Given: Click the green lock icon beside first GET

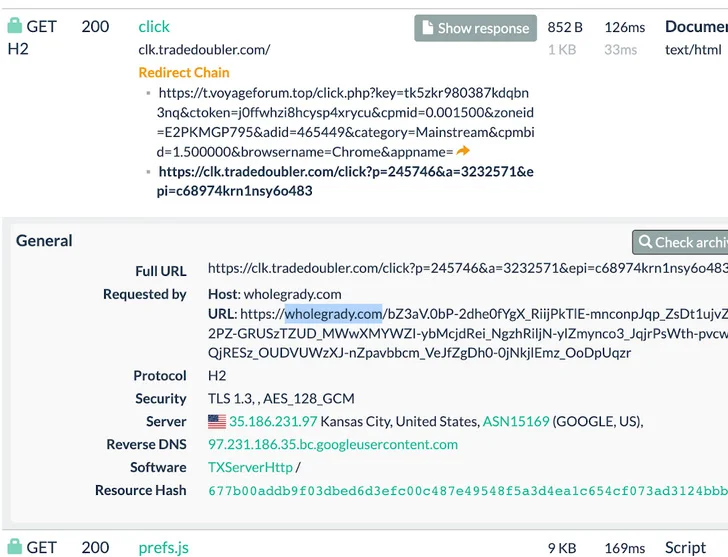Looking at the screenshot, I should click(15, 26).
